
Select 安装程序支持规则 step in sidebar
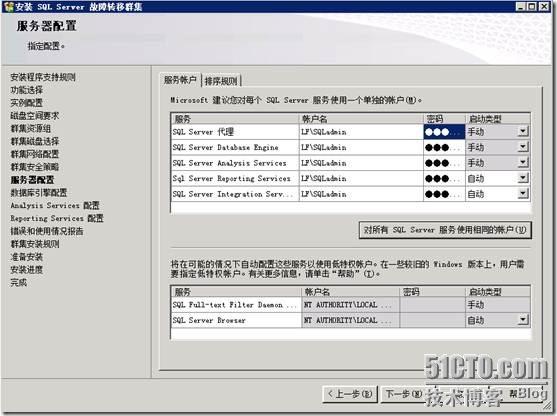[x=43, y=77]
